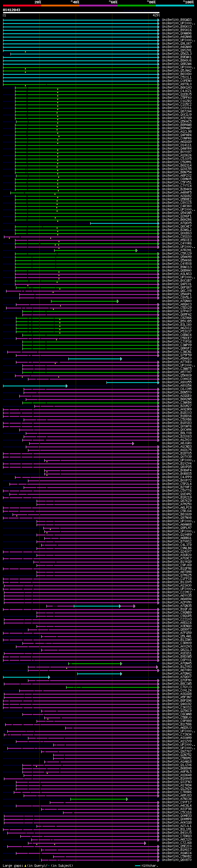Open the UniRef100_B1QFJ8 hit label

pos(177,609)
